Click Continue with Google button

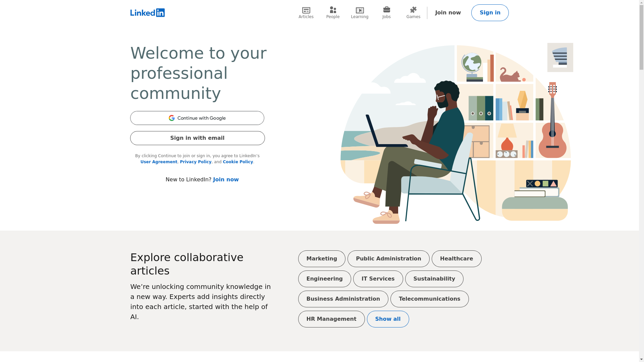197,118
